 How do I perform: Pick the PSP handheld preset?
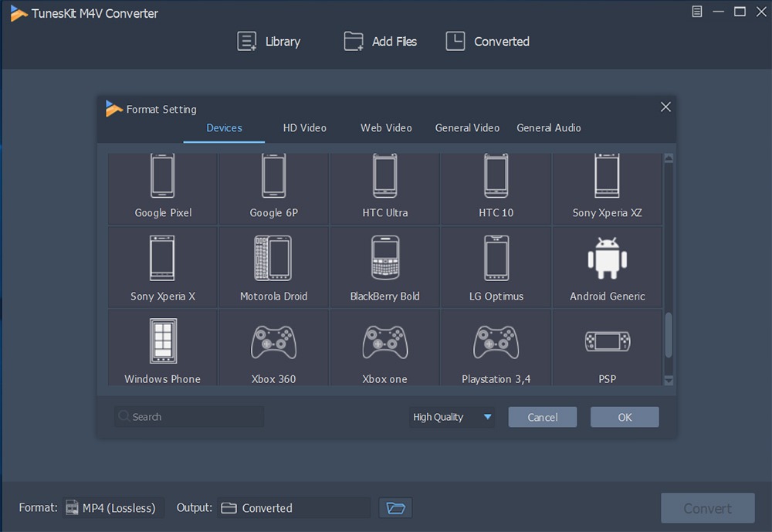[607, 347]
